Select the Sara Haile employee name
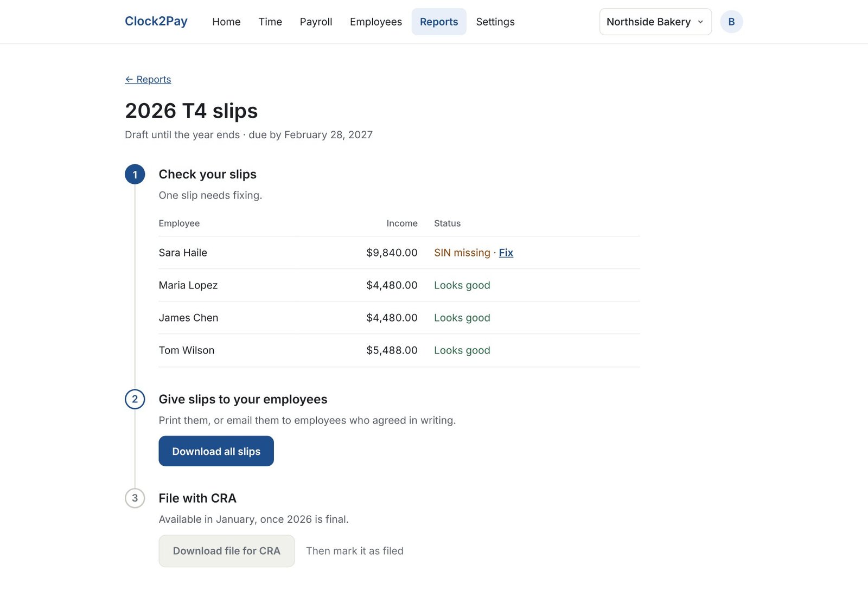This screenshot has height=610, width=868. [x=183, y=253]
